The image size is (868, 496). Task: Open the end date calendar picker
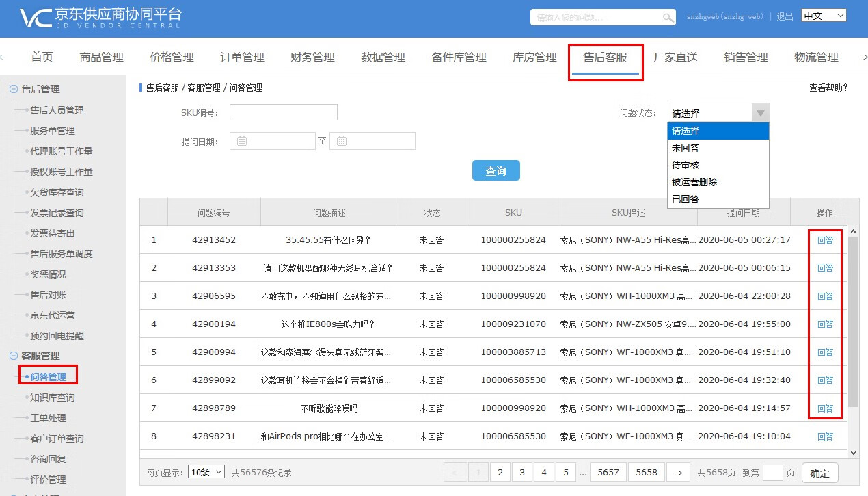(x=342, y=141)
